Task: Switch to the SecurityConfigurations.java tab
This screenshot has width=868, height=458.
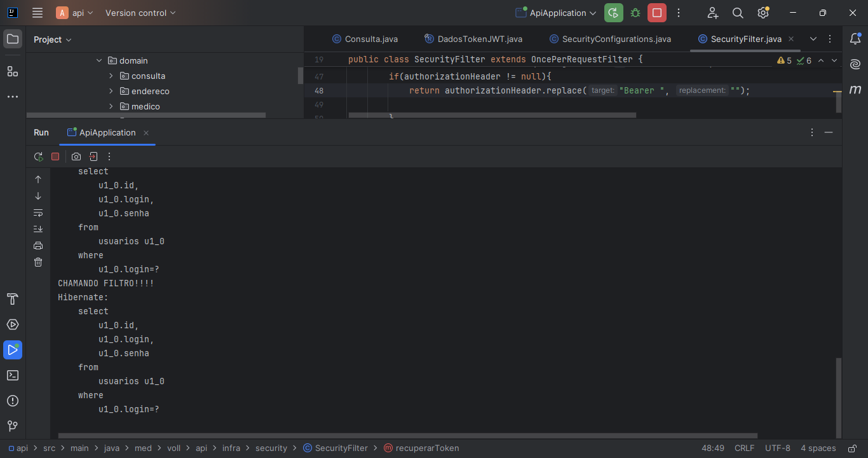Action: pyautogui.click(x=610, y=39)
